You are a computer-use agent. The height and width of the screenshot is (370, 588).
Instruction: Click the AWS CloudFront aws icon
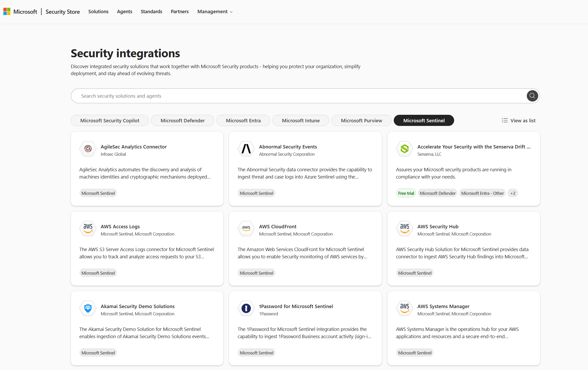[x=246, y=229]
